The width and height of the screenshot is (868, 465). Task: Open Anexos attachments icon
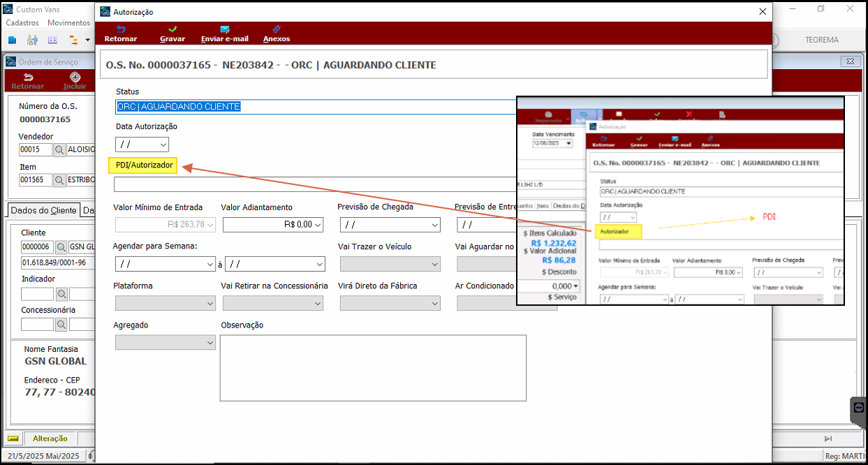click(277, 29)
